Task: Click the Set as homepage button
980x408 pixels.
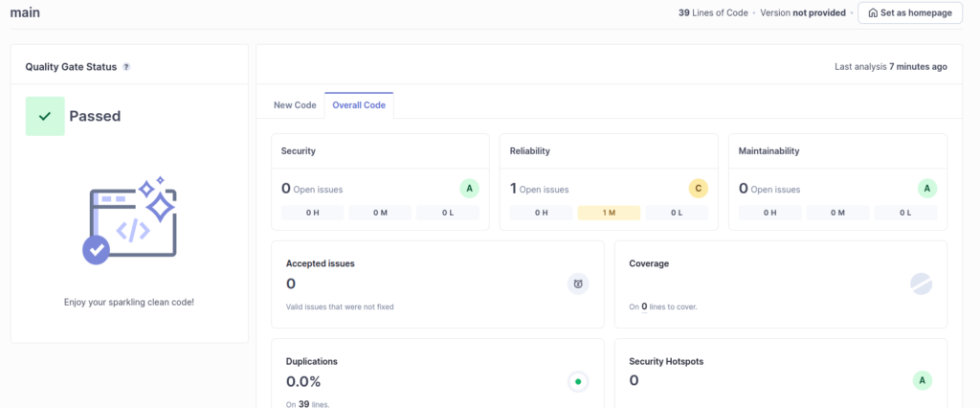Action: (x=909, y=12)
